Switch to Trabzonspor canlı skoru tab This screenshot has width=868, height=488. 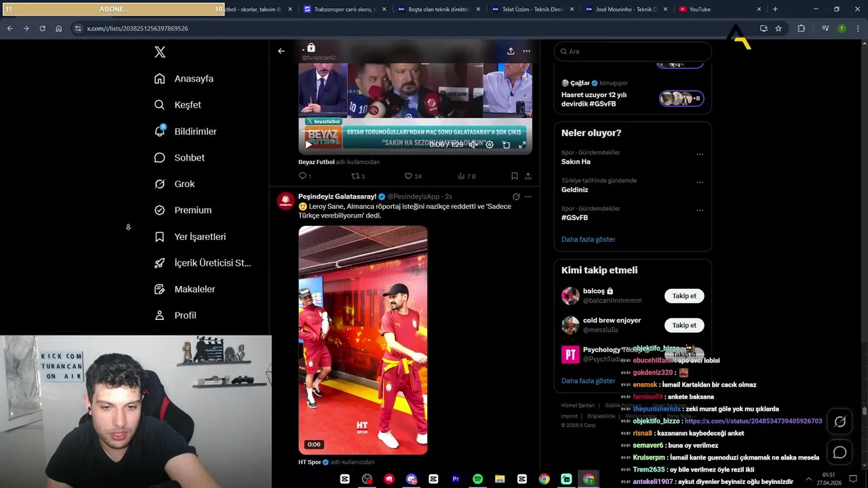344,9
